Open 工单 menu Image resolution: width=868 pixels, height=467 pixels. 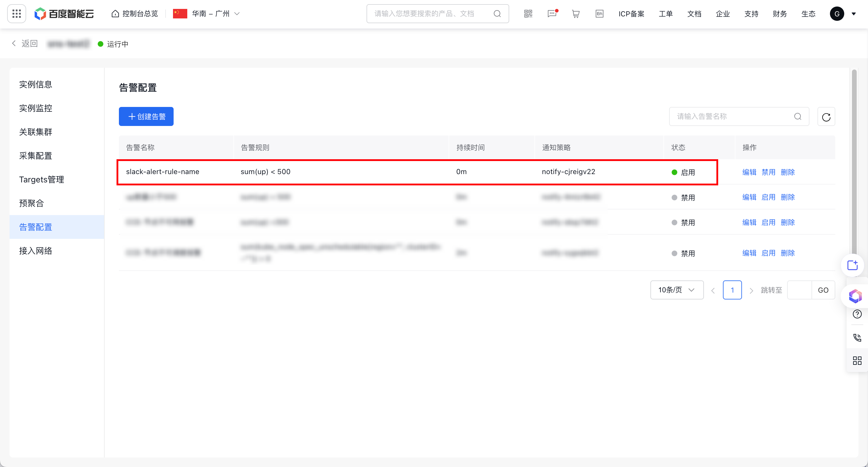pyautogui.click(x=666, y=14)
